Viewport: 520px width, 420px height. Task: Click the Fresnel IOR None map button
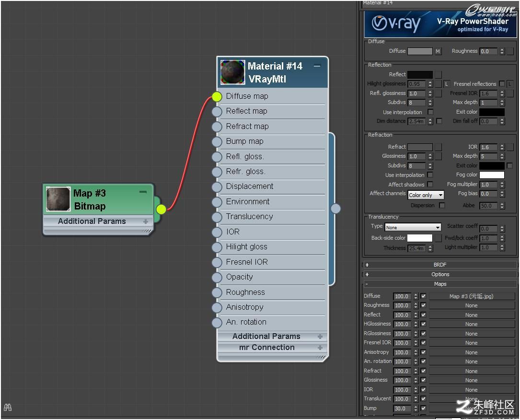pyautogui.click(x=472, y=343)
